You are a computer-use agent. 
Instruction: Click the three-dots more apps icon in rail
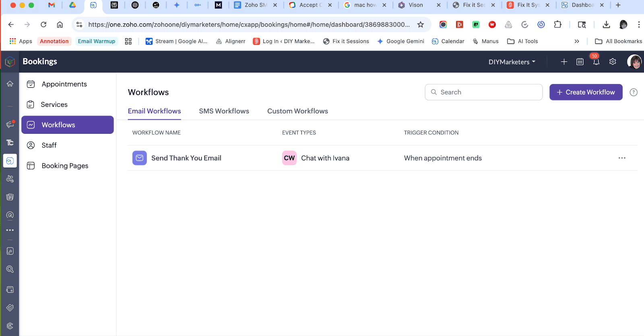pyautogui.click(x=10, y=230)
